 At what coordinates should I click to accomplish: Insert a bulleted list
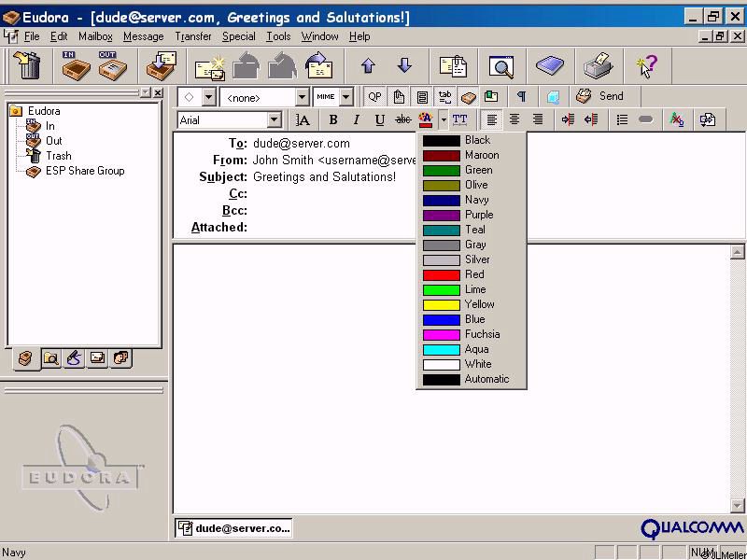coord(622,119)
